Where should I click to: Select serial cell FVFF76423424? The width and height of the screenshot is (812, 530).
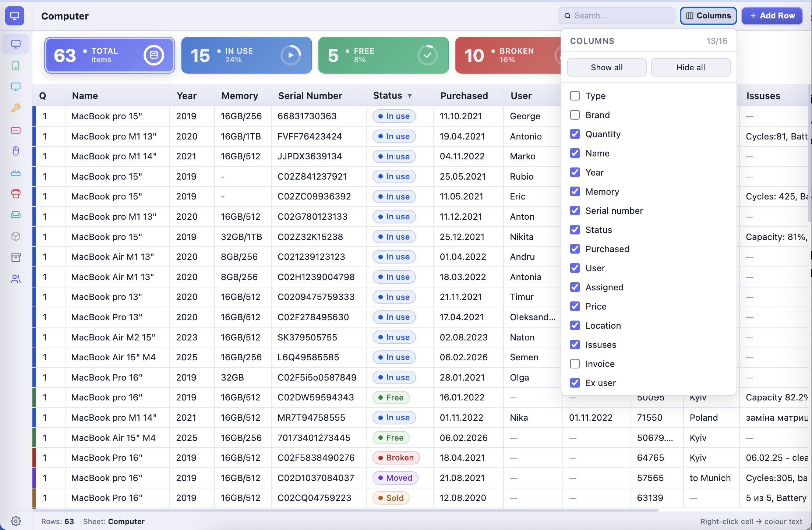[x=319, y=137]
